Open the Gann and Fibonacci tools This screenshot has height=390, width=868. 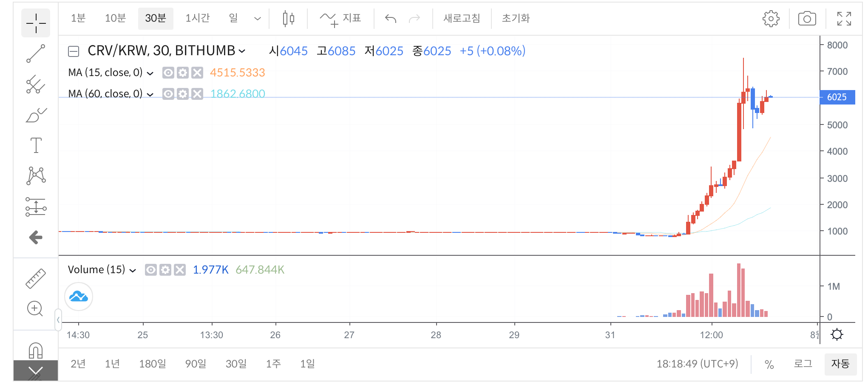36,85
